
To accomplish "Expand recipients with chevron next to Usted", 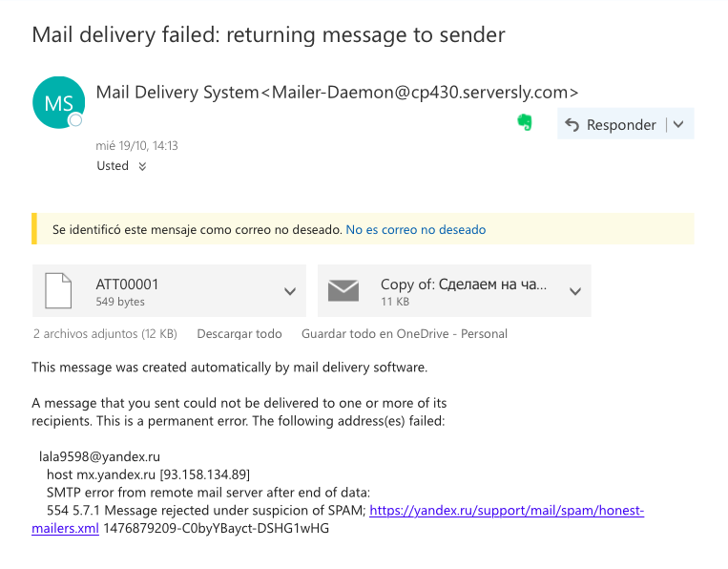I will pyautogui.click(x=142, y=166).
